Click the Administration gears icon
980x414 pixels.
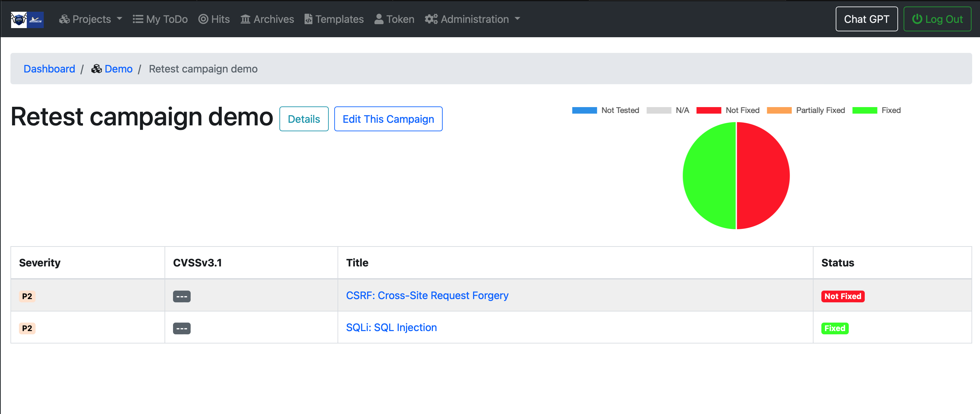(x=431, y=19)
